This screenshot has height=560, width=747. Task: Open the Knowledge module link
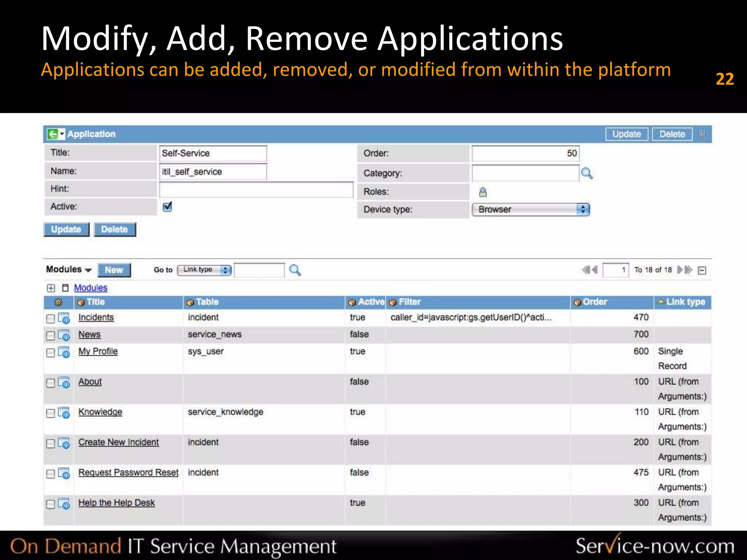pos(100,412)
